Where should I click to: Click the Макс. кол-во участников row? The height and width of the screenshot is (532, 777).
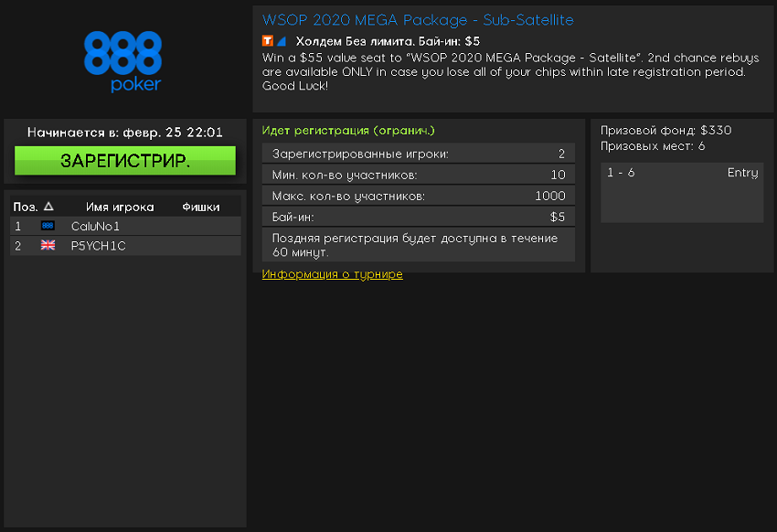click(418, 196)
